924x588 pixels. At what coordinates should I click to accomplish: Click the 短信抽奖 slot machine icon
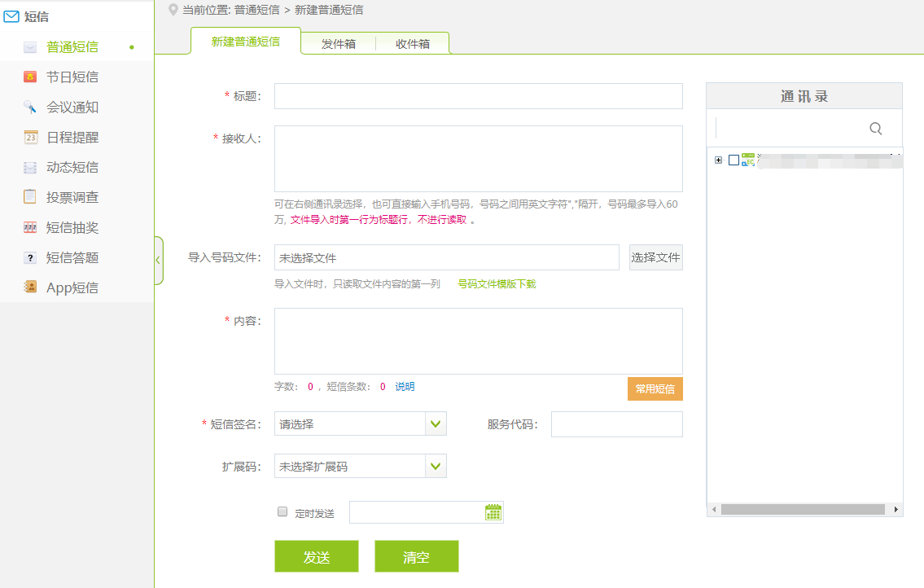point(30,228)
